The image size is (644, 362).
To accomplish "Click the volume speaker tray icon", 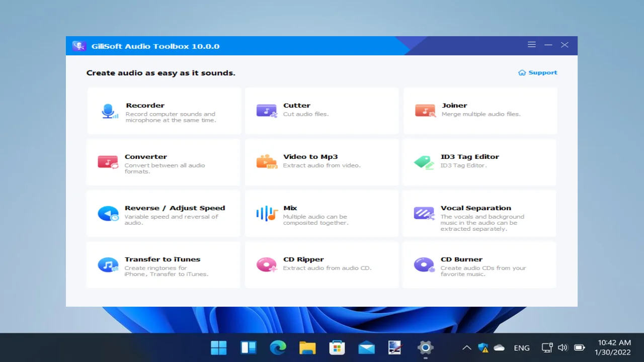I will (x=562, y=347).
